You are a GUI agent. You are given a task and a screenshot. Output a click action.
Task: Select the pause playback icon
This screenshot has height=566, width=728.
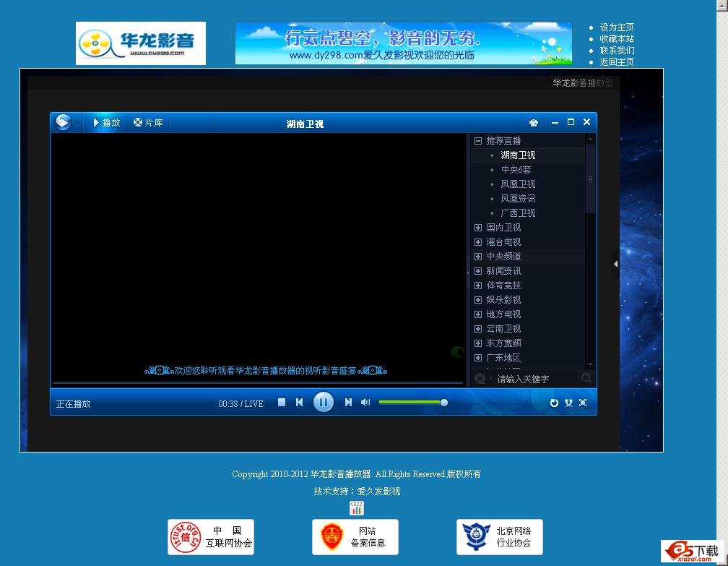[323, 402]
